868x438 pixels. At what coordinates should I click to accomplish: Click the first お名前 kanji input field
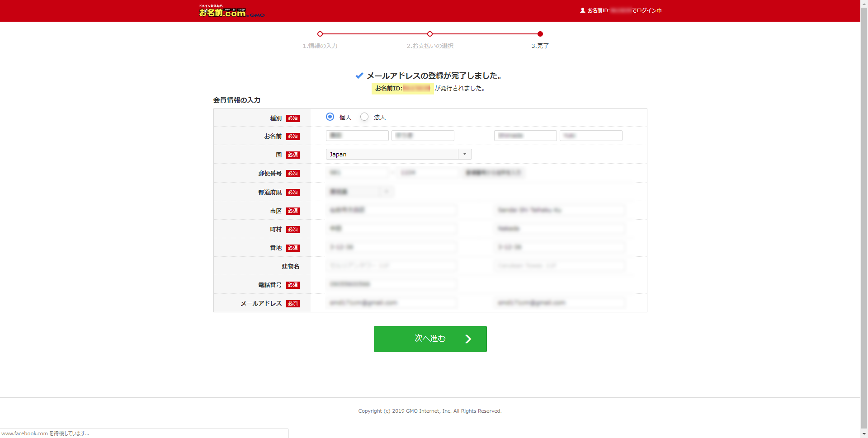click(357, 136)
